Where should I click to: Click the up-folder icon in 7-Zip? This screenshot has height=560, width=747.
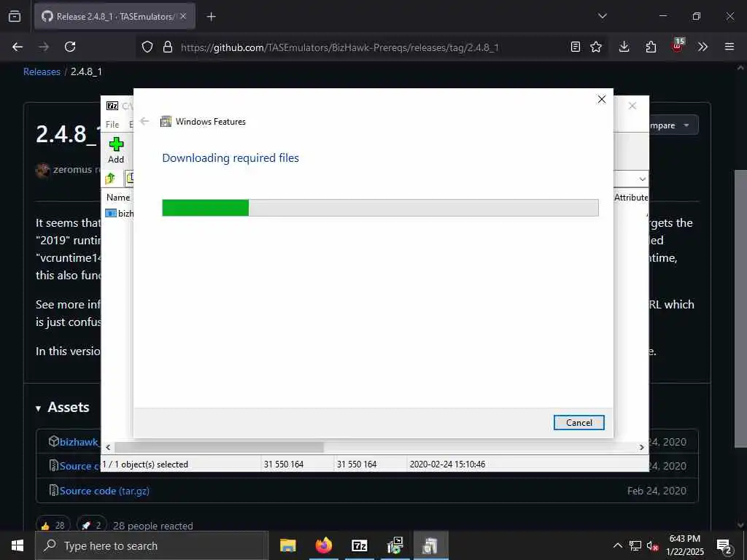pyautogui.click(x=111, y=179)
